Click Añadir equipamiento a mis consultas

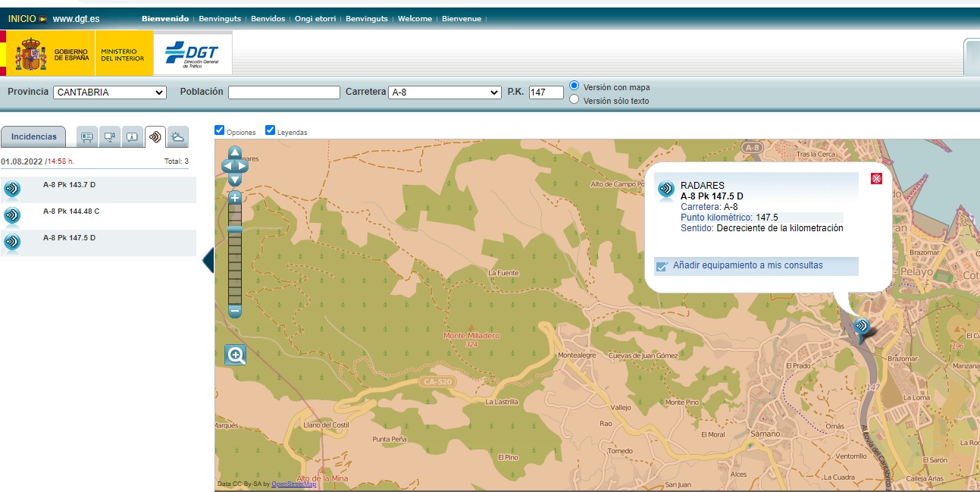pos(747,265)
